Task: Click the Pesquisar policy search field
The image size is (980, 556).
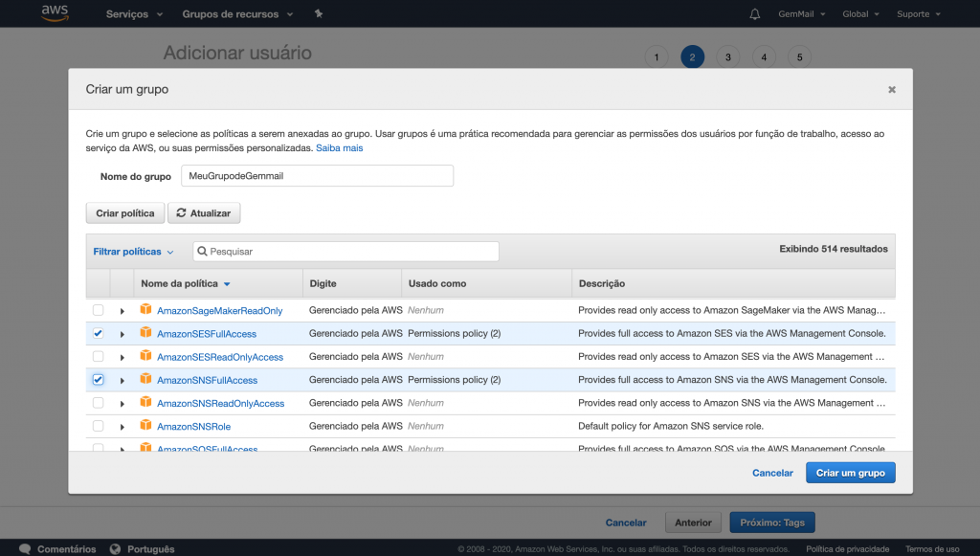Action: pyautogui.click(x=346, y=251)
